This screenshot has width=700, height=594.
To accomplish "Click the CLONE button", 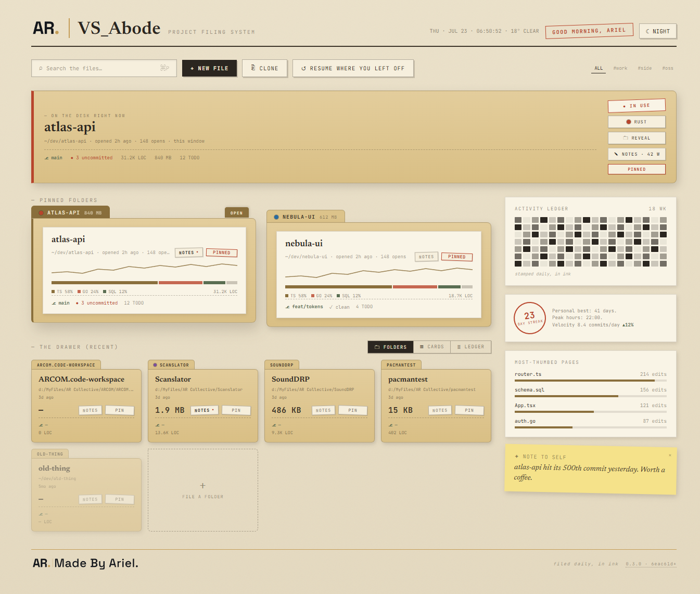I will [x=264, y=68].
